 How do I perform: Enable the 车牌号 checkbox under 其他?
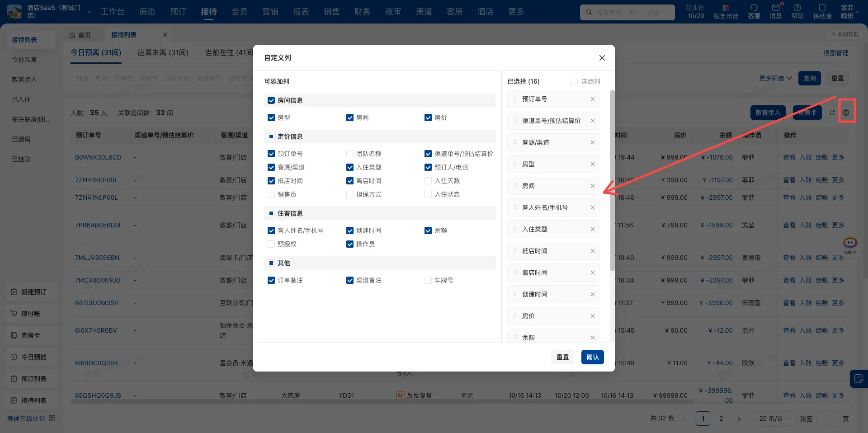pyautogui.click(x=428, y=280)
